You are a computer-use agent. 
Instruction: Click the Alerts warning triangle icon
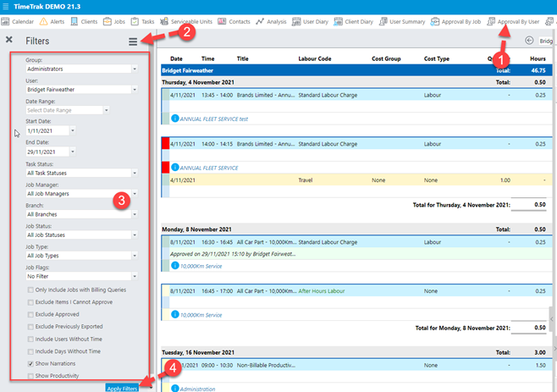coord(43,22)
